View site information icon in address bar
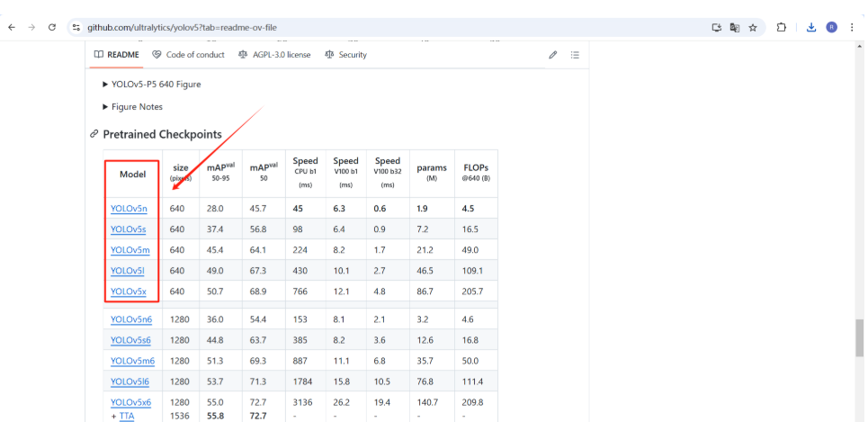868x422 pixels. (76, 27)
